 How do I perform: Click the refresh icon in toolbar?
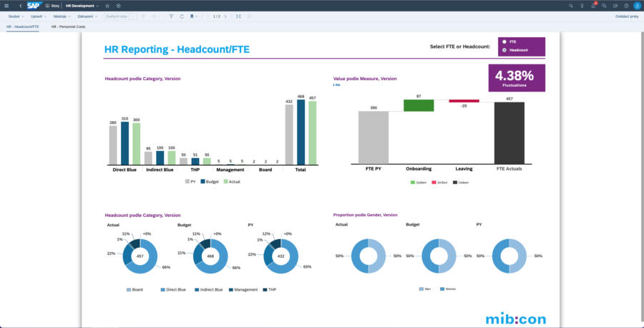pyautogui.click(x=182, y=16)
